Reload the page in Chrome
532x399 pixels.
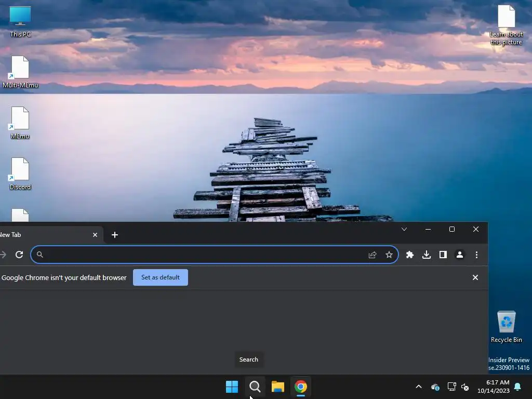(19, 255)
